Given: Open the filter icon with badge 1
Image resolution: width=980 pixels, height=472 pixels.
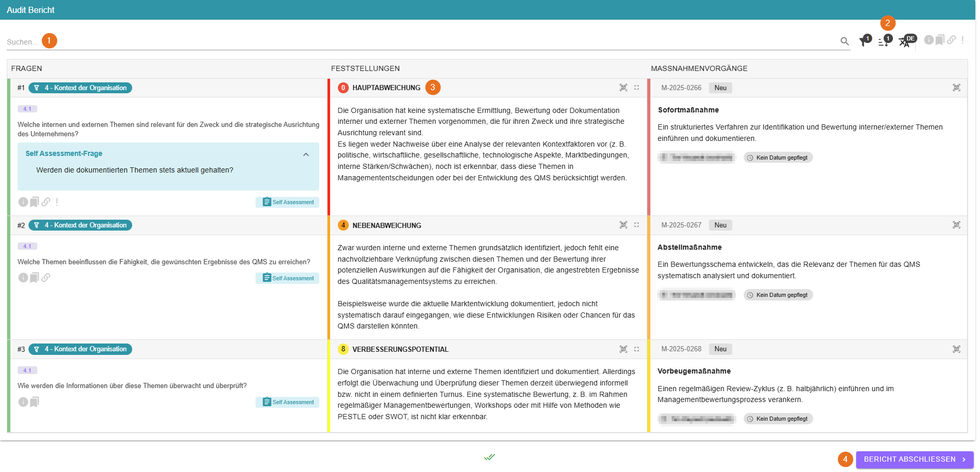Looking at the screenshot, I should pyautogui.click(x=863, y=42).
